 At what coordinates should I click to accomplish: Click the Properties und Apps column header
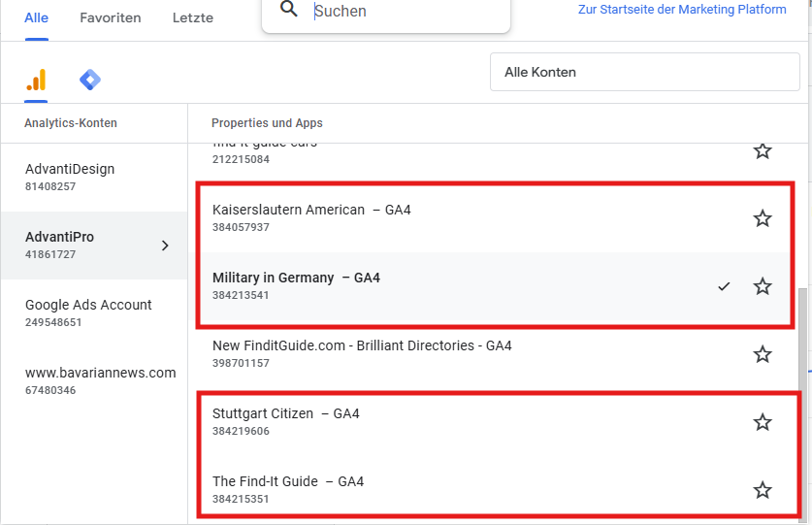(x=267, y=123)
